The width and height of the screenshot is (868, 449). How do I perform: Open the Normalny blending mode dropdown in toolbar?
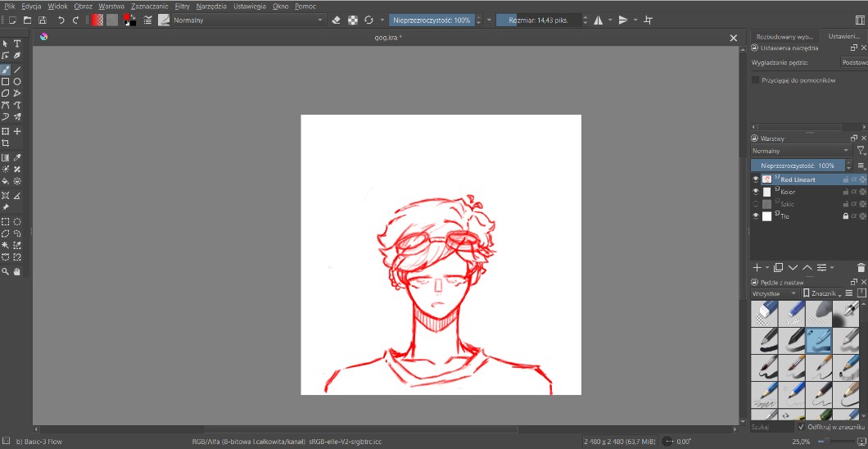(x=247, y=20)
